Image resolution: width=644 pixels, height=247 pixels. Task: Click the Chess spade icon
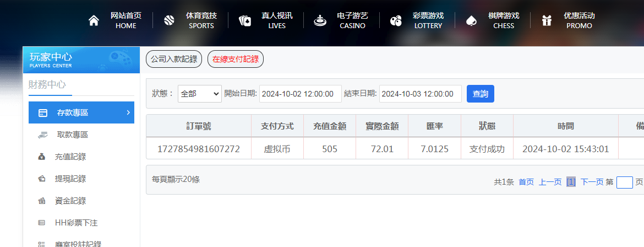click(471, 20)
